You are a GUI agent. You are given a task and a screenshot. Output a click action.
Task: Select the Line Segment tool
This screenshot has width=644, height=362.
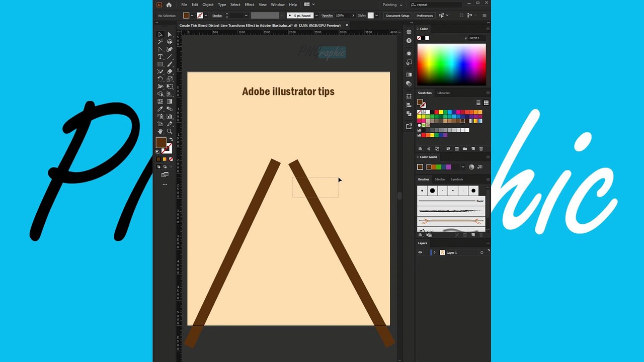[170, 57]
